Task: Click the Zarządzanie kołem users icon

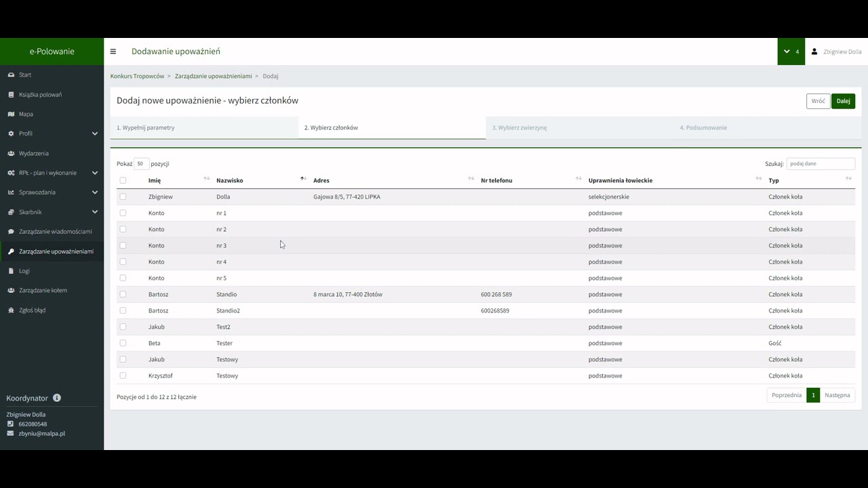Action: click(11, 290)
